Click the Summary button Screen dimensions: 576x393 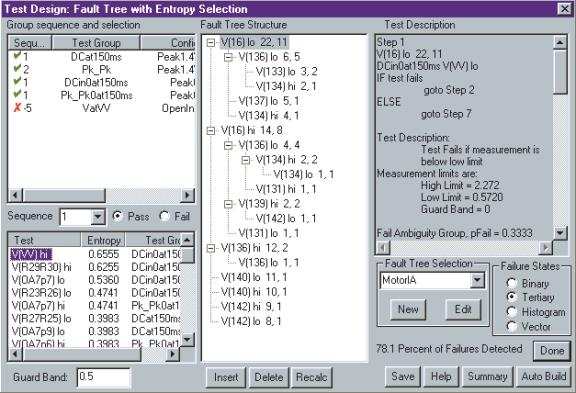(487, 376)
